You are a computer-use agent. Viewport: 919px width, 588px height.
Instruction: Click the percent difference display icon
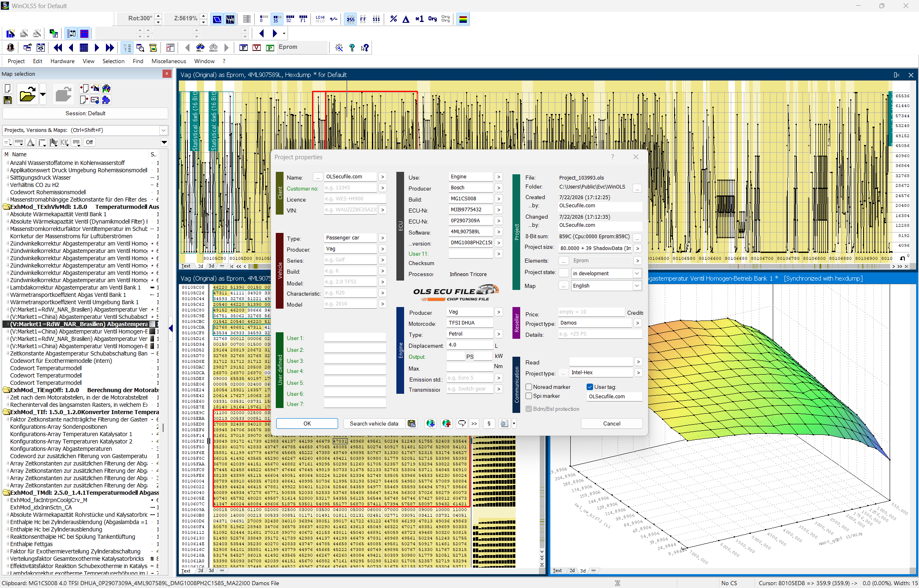[393, 19]
